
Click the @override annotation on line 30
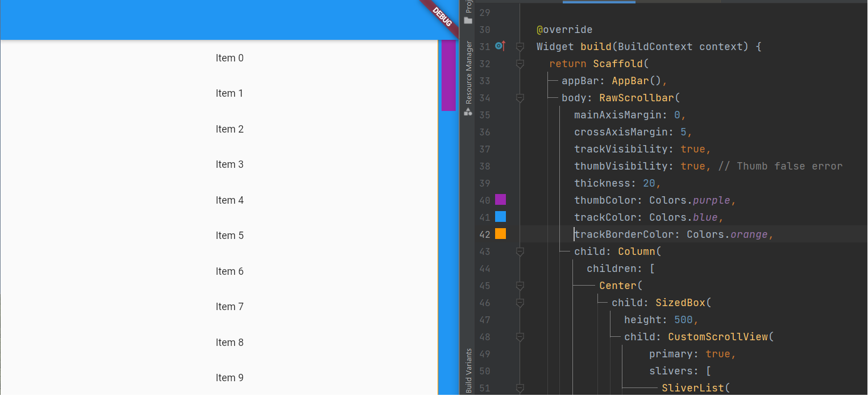click(564, 30)
